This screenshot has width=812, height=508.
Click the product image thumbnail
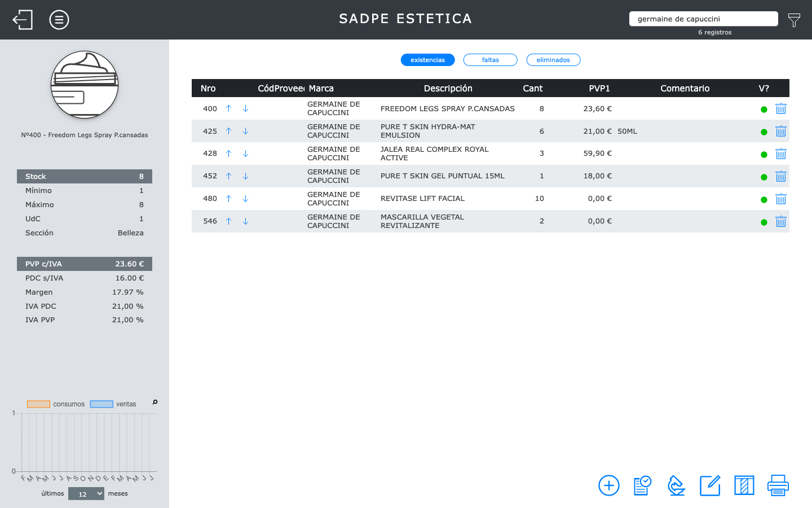(x=85, y=85)
